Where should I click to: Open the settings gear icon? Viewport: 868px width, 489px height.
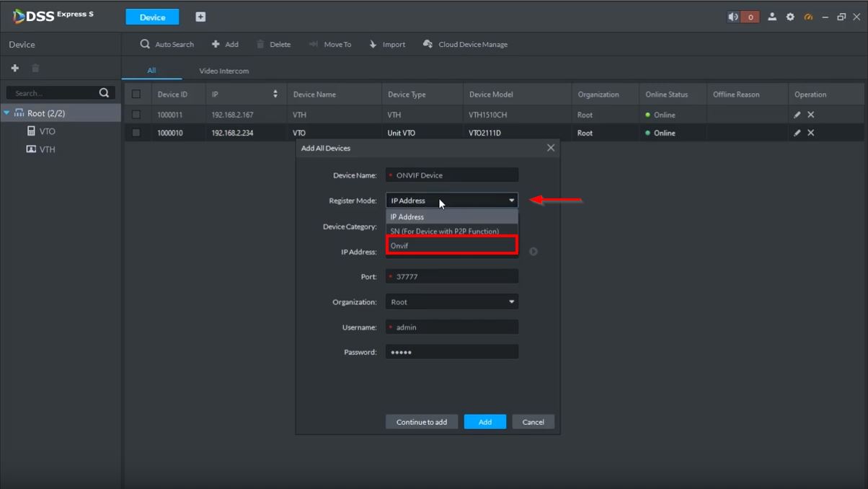tap(790, 17)
